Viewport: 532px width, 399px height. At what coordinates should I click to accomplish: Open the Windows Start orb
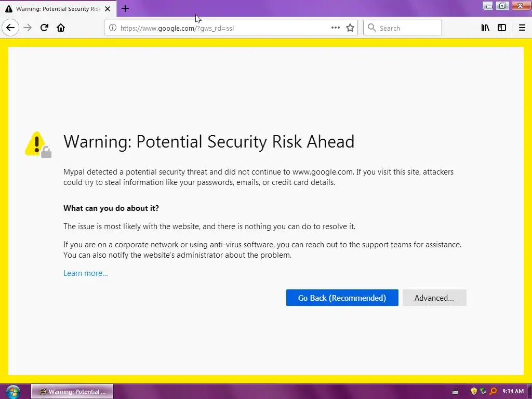pos(12,392)
